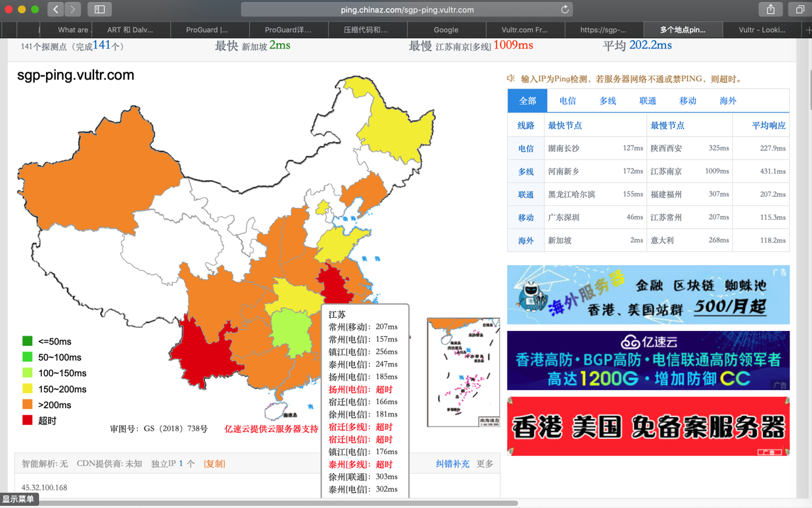Click the red 超时 legend swatch
Viewport: 812px width, 508px height.
[27, 420]
